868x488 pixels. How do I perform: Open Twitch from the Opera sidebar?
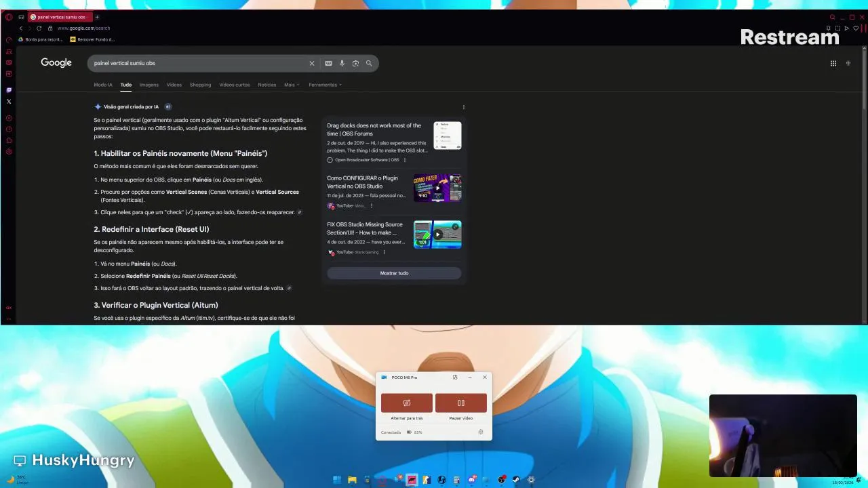click(9, 90)
